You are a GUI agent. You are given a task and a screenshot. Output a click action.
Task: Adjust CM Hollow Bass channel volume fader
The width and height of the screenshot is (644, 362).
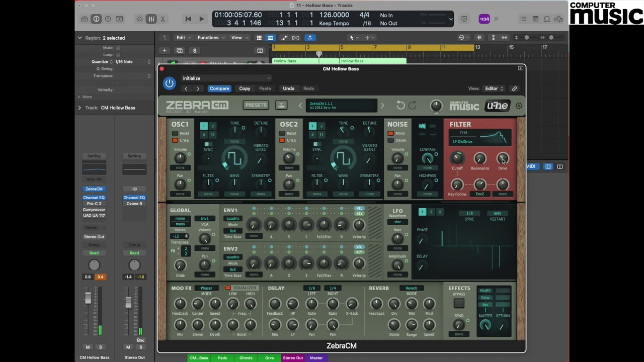[88, 298]
